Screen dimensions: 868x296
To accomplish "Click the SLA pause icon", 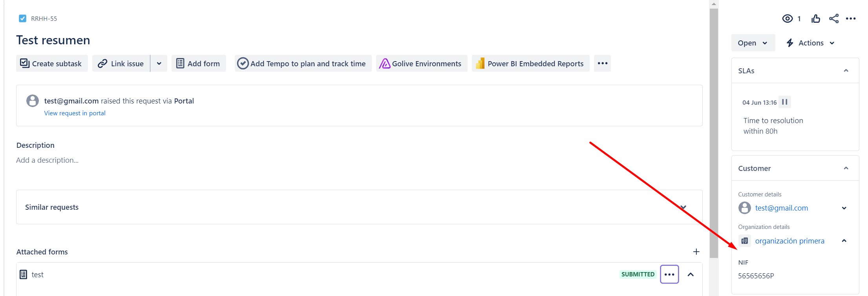I will 785,102.
